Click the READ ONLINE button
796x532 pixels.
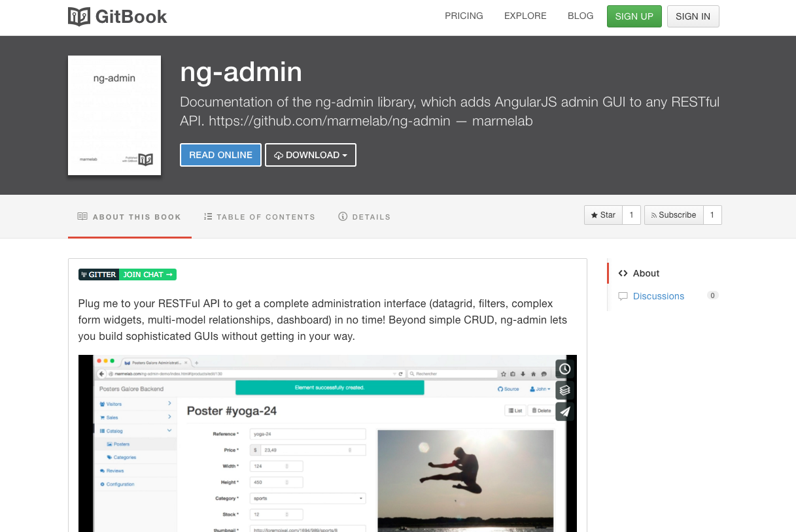(220, 155)
